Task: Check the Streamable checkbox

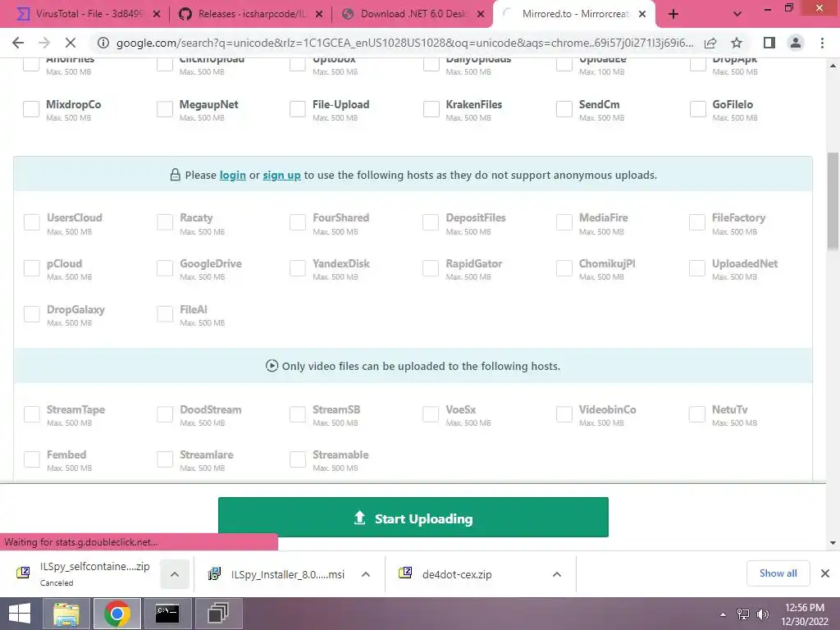Action: click(x=297, y=459)
